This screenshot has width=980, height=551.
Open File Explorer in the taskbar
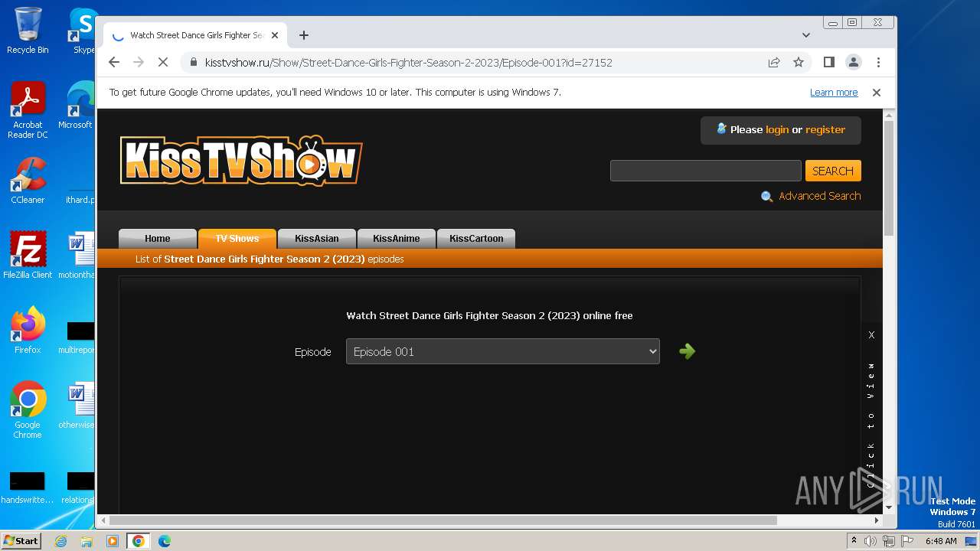click(87, 541)
